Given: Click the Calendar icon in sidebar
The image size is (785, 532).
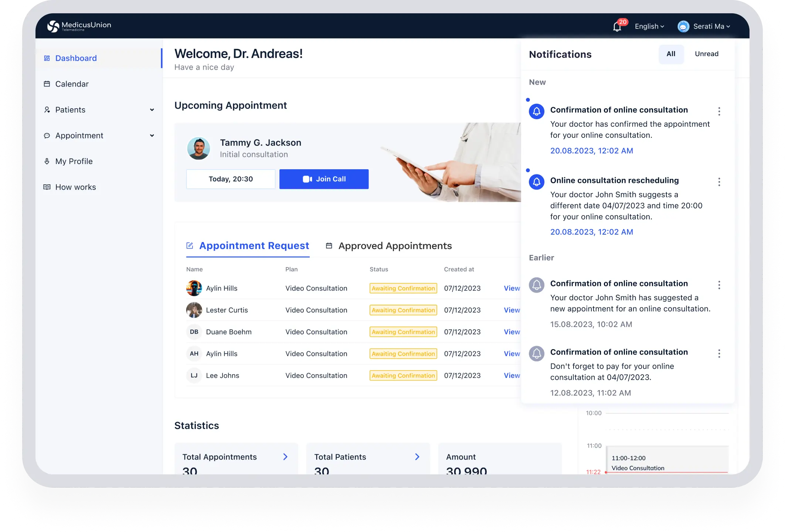Looking at the screenshot, I should coord(47,84).
